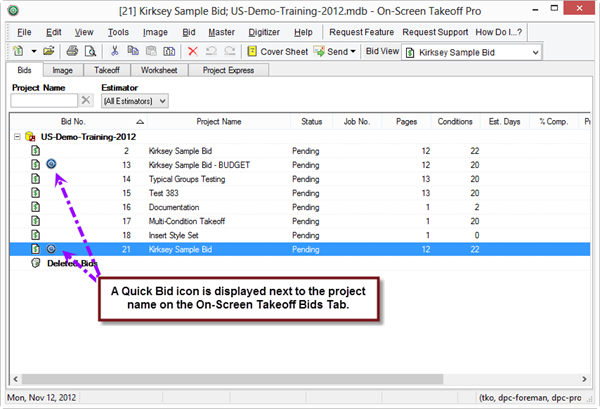Screen dimensions: 600x409
Task: Click the bid icon for bid 2
Action: coord(36,150)
